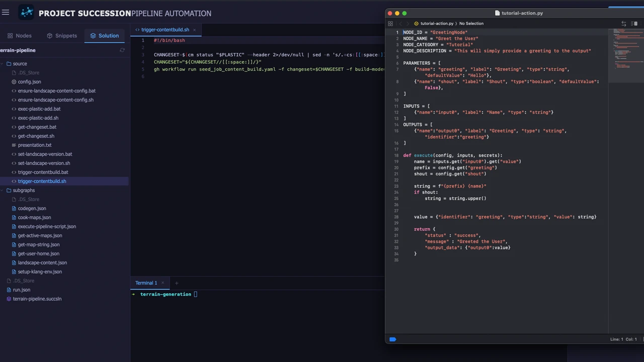644x362 pixels.
Task: Open get-changeset.bat
Action: [x=37, y=127]
